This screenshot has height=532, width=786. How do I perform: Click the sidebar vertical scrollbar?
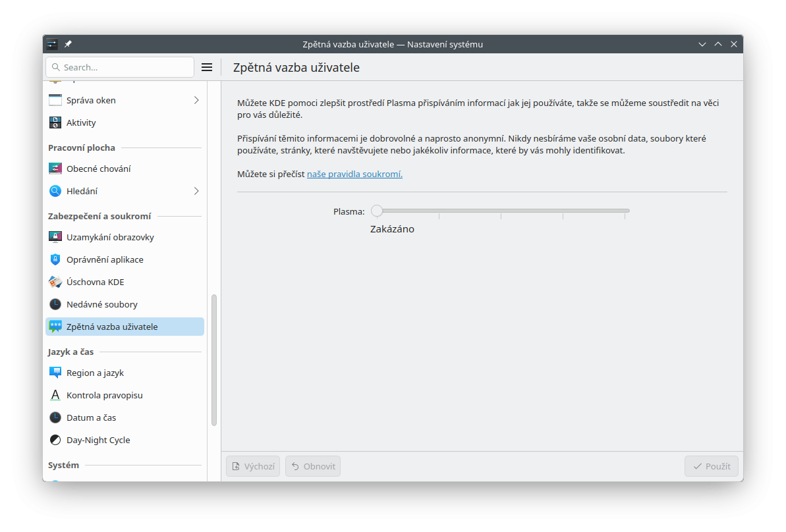[213, 359]
